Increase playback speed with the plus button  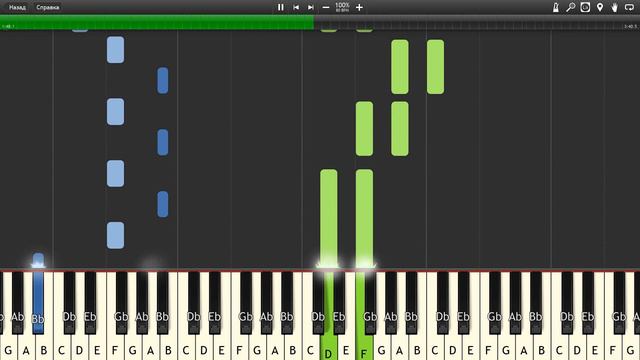click(359, 7)
